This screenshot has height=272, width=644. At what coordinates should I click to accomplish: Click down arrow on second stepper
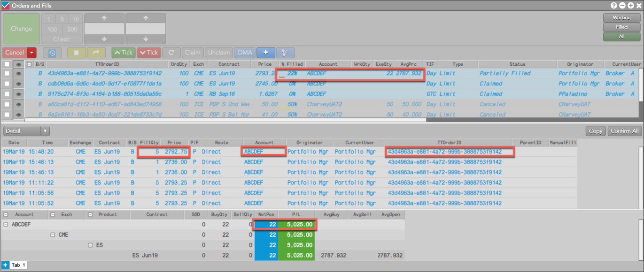click(146, 39)
